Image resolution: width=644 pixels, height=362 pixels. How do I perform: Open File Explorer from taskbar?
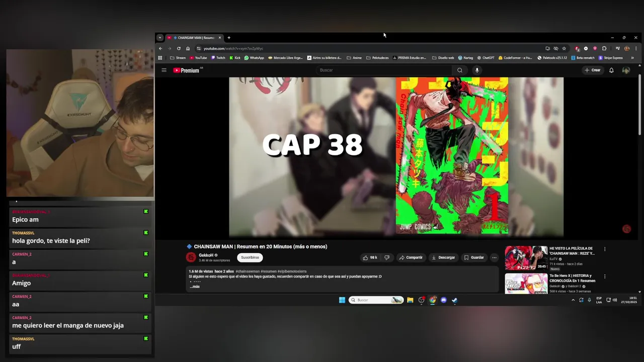pos(410,300)
